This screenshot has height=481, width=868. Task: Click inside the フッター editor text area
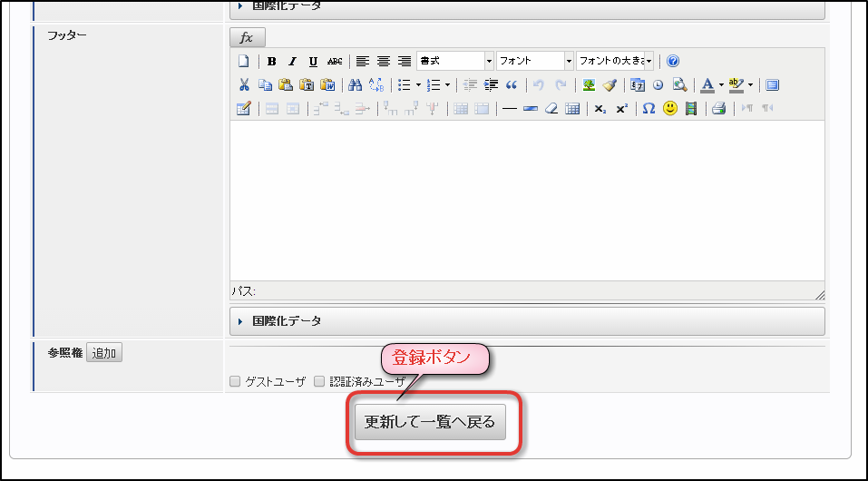pos(527,201)
